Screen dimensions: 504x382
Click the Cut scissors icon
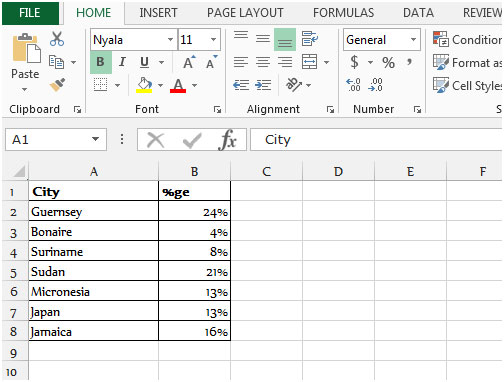tap(57, 39)
